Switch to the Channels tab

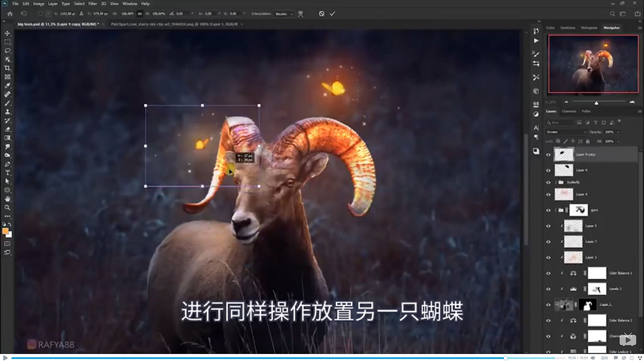click(x=569, y=112)
